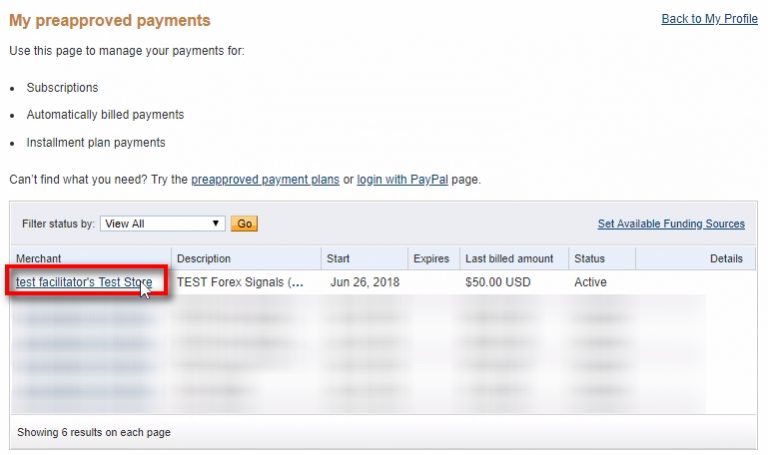Click the Jun 26, 2018 start date

[365, 283]
